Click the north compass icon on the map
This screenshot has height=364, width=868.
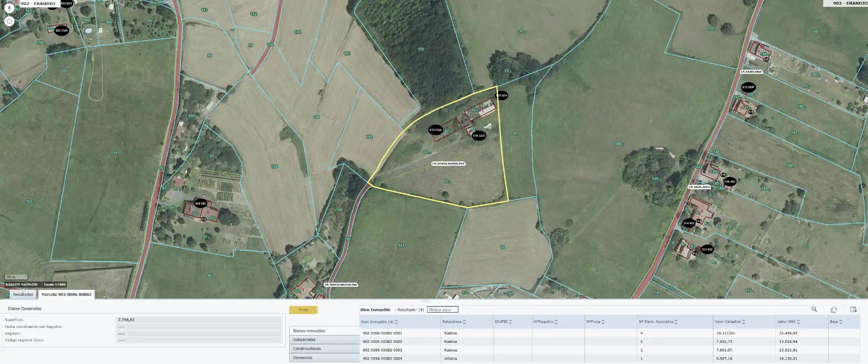[9, 8]
